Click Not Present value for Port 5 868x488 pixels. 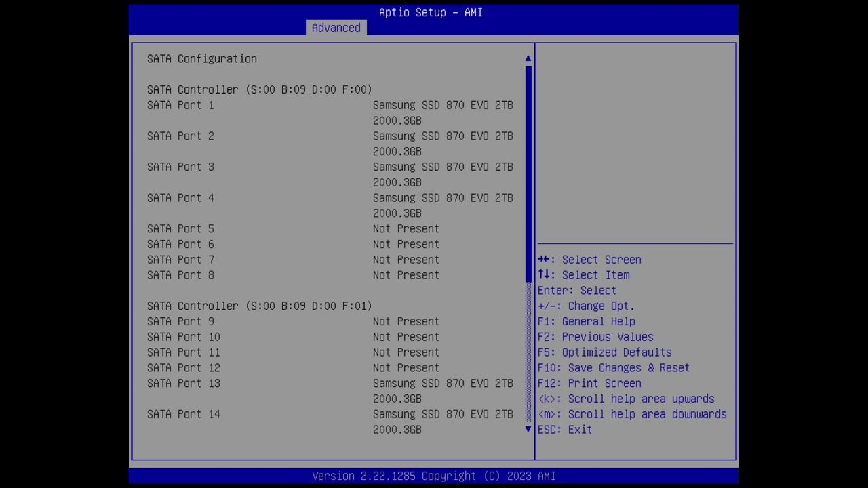406,228
